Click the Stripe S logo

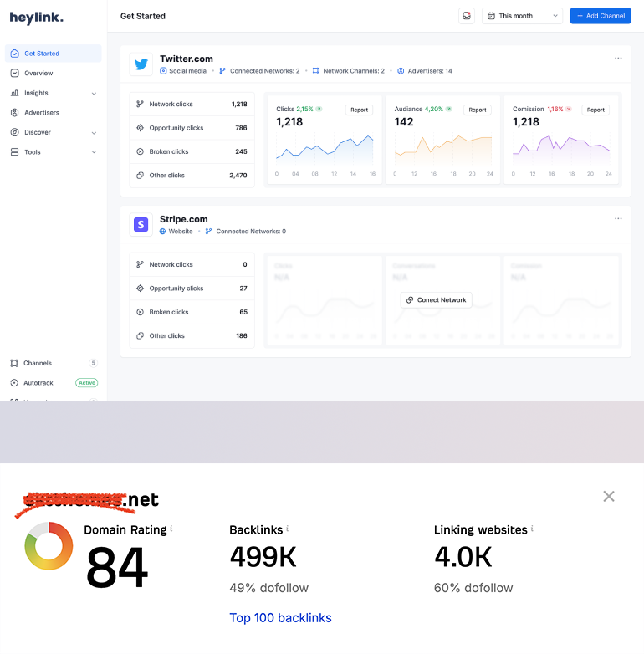pyautogui.click(x=141, y=225)
